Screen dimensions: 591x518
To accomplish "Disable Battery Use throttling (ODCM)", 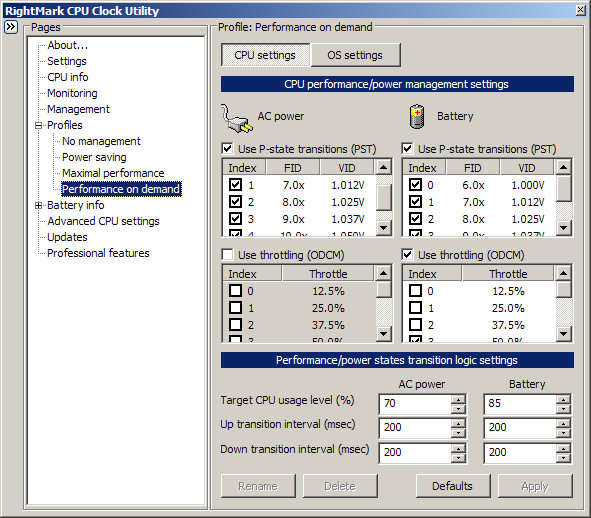I will click(x=407, y=255).
